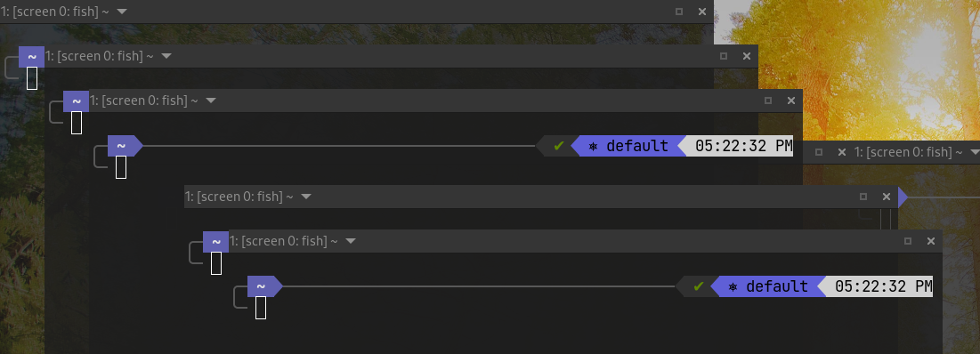Screen dimensions: 980x354
Task: Click the green checkmark status in the lower prompt line
Action: click(699, 286)
